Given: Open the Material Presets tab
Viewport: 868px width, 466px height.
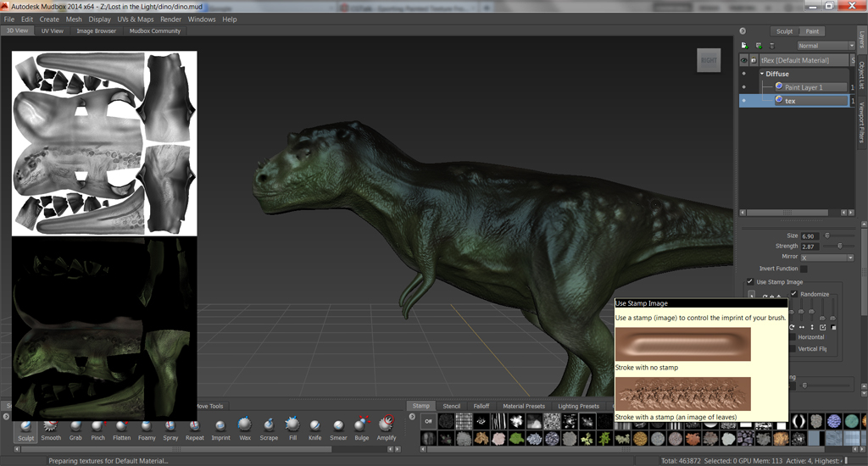Looking at the screenshot, I should pyautogui.click(x=524, y=406).
